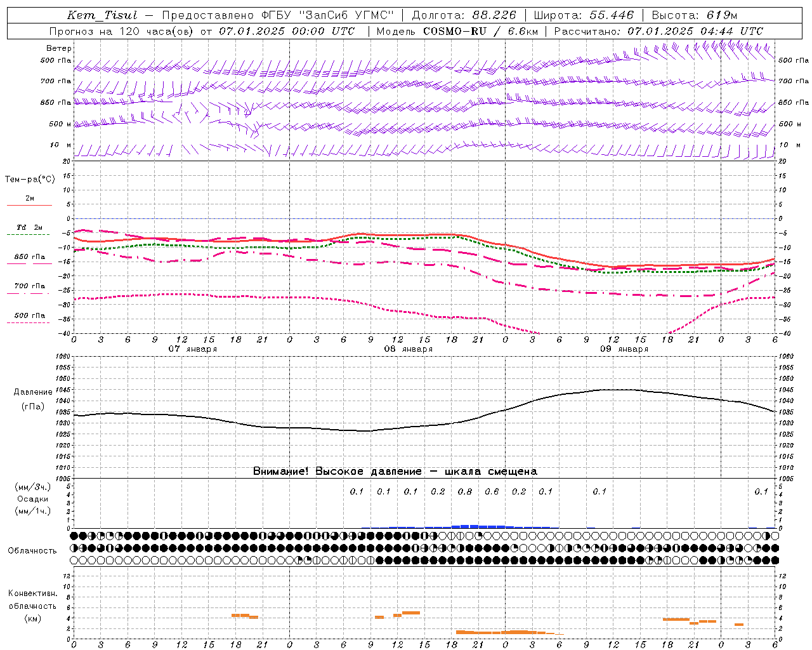812x650 pixels.
Task: Click "(км)" unit label under convective cloudiness
Action: [x=33, y=618]
